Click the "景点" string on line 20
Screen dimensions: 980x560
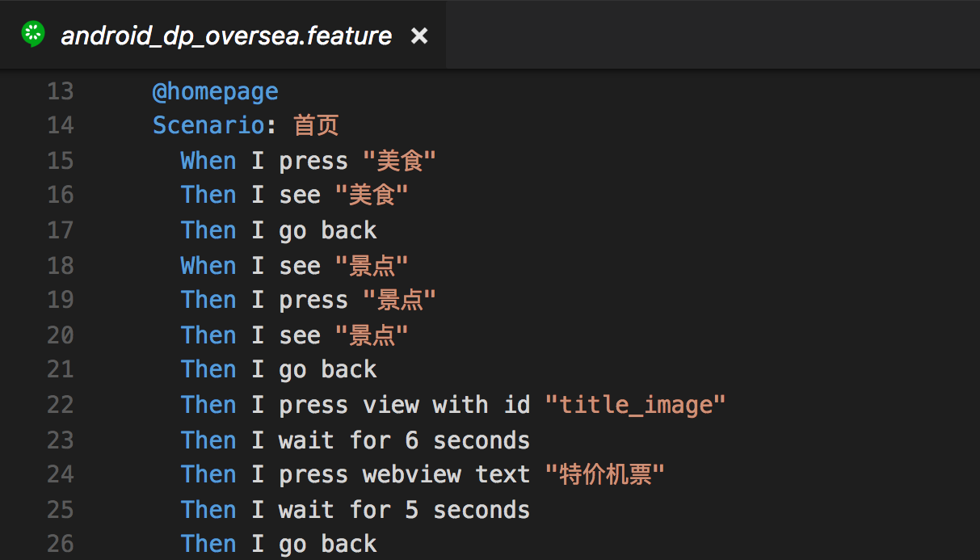371,335
